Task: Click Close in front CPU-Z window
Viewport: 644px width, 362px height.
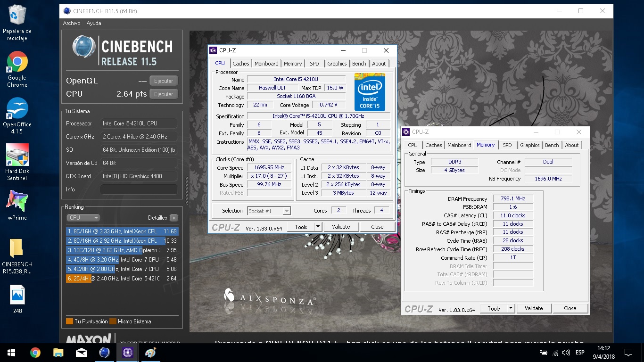Action: 377,227
